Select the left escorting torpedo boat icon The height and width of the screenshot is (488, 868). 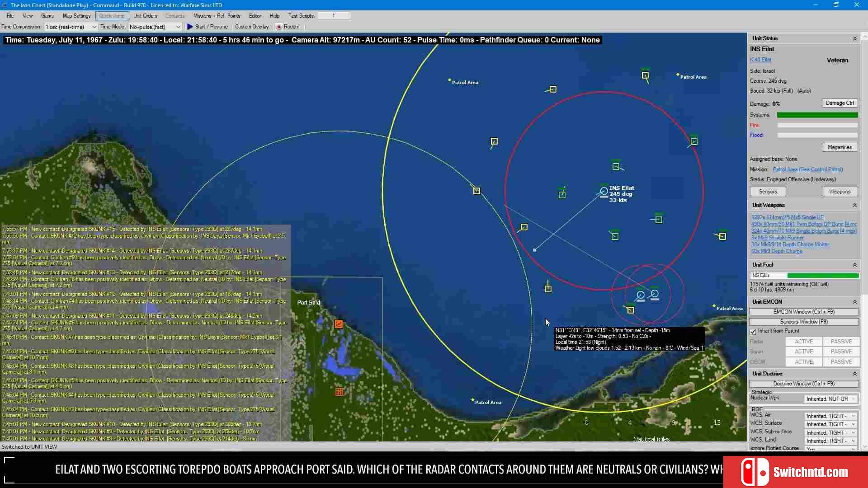[641, 296]
